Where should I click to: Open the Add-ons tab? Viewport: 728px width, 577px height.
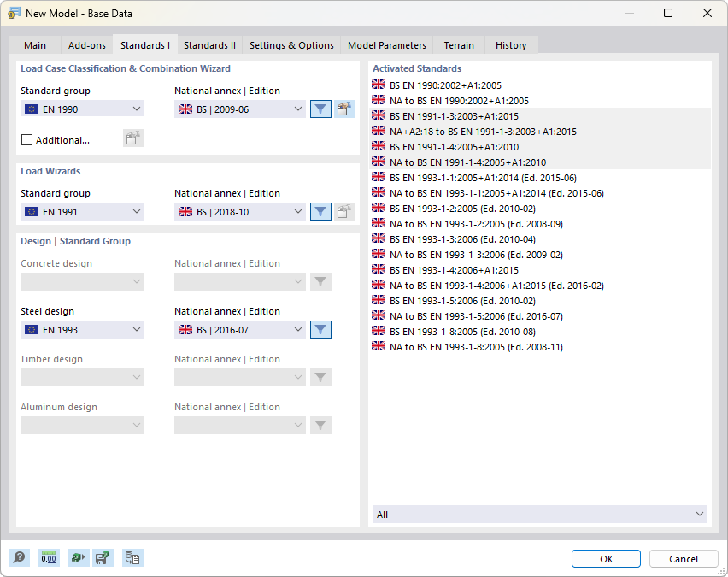click(x=86, y=45)
